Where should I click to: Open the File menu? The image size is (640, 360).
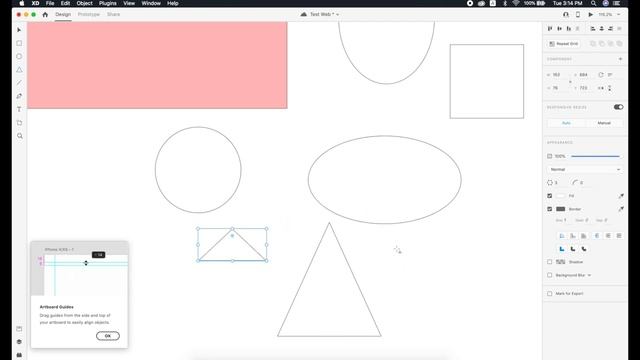pyautogui.click(x=50, y=3)
